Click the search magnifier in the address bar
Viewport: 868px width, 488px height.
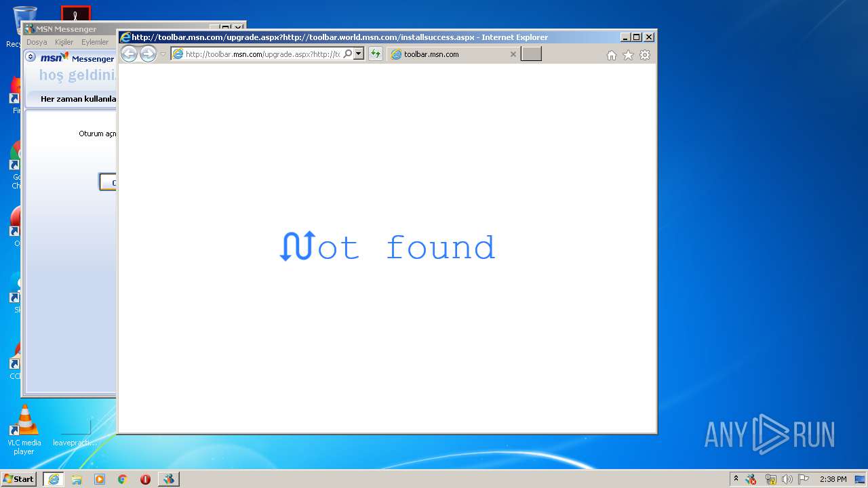(x=347, y=54)
